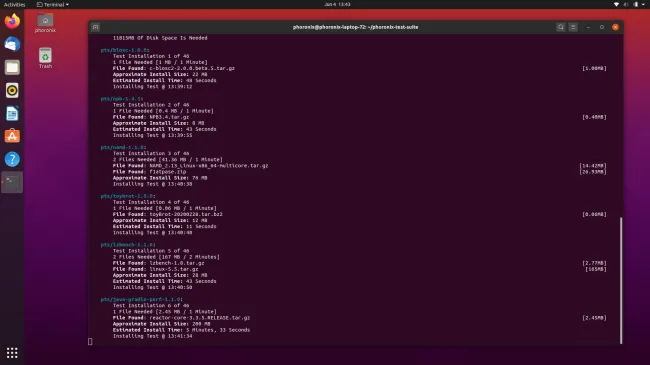Click the terminal vertical scrollbar
The width and height of the screenshot is (650, 365).
621,280
